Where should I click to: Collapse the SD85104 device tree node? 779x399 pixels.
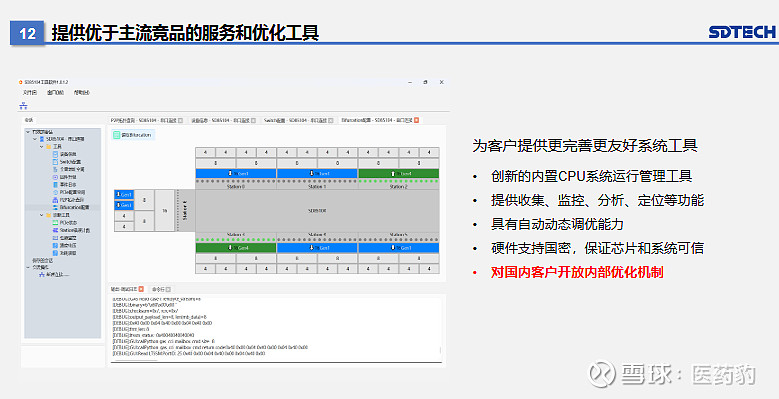[35, 139]
